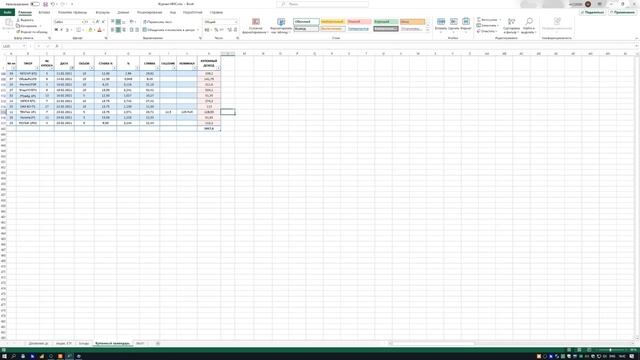Activate Format Painter (Формат по образцу)
640x360 pixels.
pyautogui.click(x=32, y=31)
